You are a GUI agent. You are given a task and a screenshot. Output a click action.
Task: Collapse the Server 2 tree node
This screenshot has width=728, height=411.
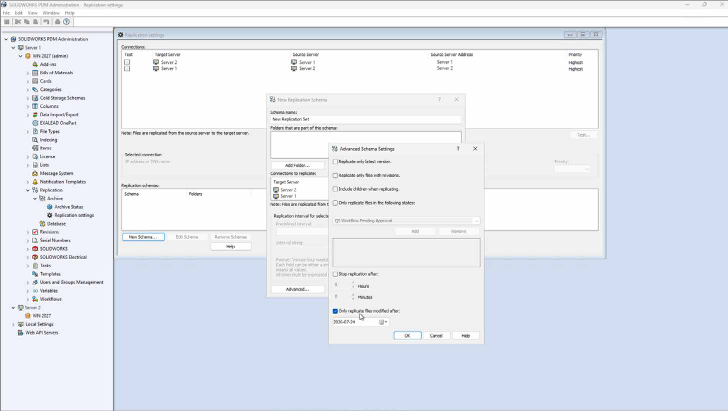point(13,307)
